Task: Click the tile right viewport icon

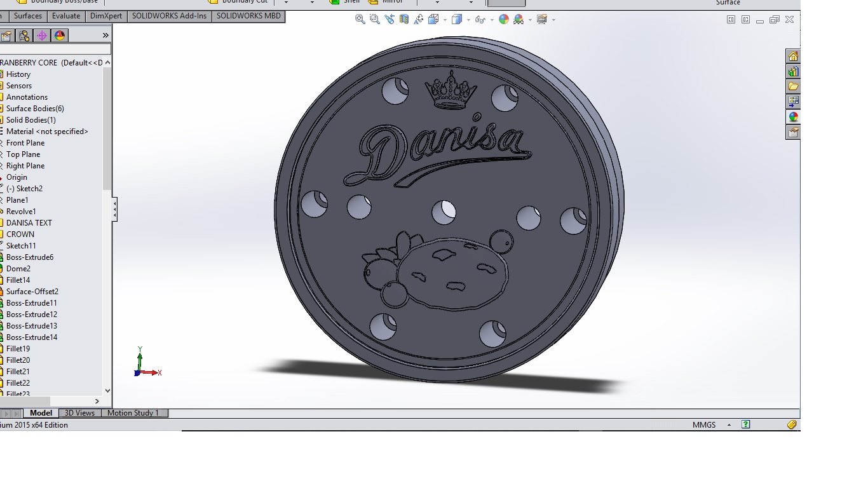Action: (745, 20)
